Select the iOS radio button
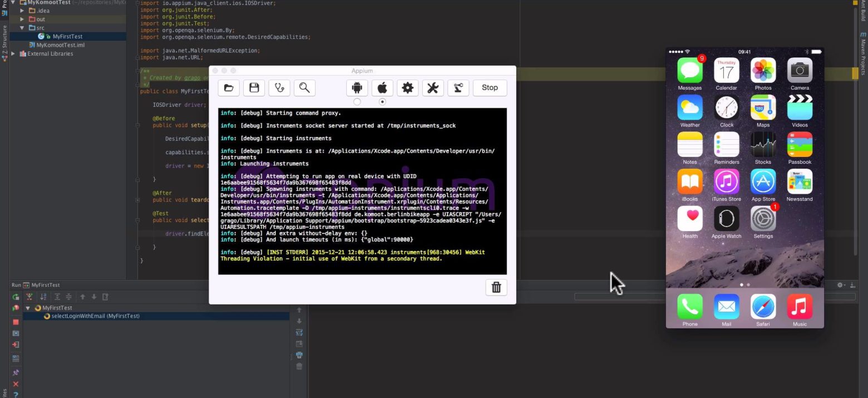Screen dimensions: 868x398 [x=382, y=102]
